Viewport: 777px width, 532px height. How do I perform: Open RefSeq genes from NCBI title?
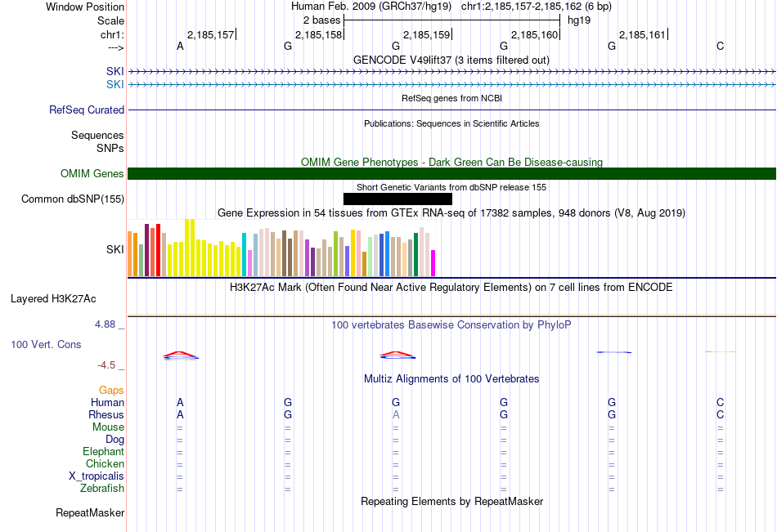pyautogui.click(x=452, y=98)
